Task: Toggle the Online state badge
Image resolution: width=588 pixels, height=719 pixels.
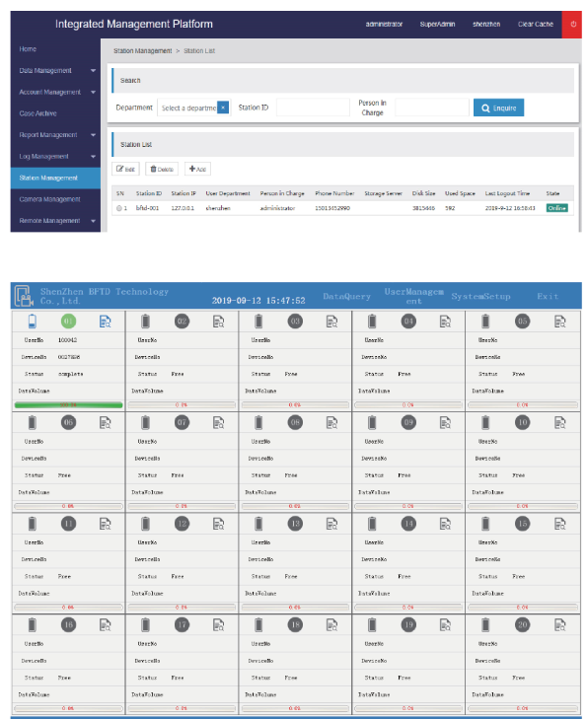Action: (x=556, y=208)
